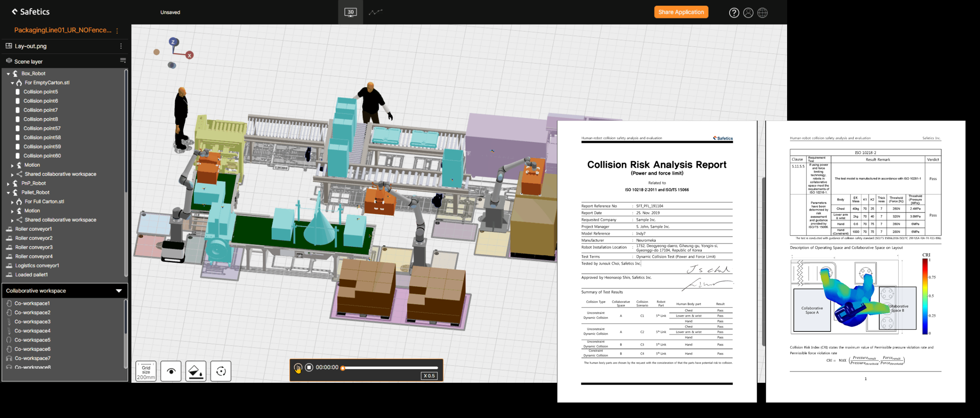Image resolution: width=980 pixels, height=418 pixels.
Task: Open the language globe icon
Action: pyautogui.click(x=762, y=13)
